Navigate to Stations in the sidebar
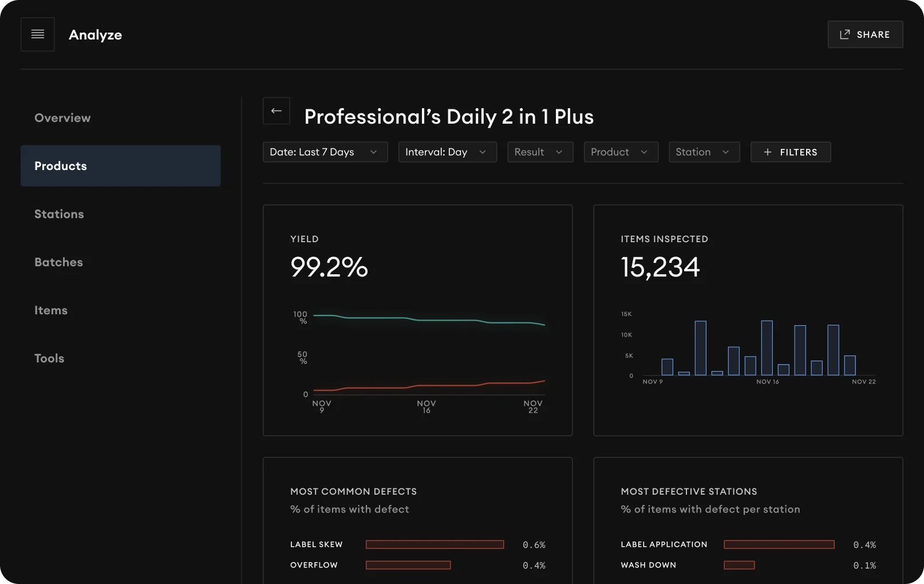Viewport: 924px width, 584px height. (x=59, y=214)
